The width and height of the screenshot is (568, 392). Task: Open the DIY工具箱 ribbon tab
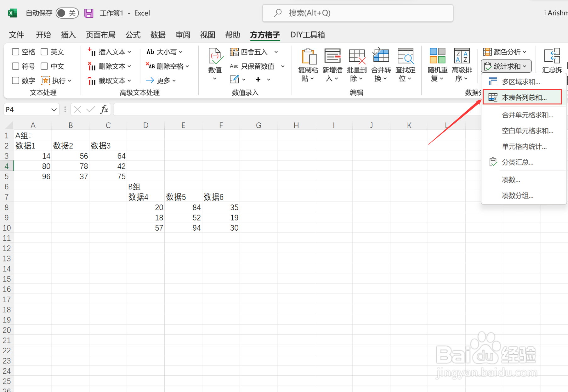[307, 35]
